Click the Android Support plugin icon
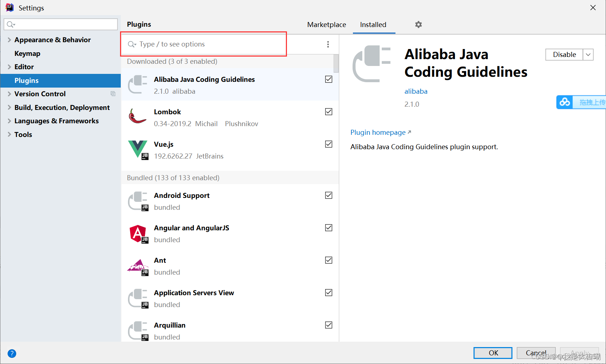 click(137, 201)
